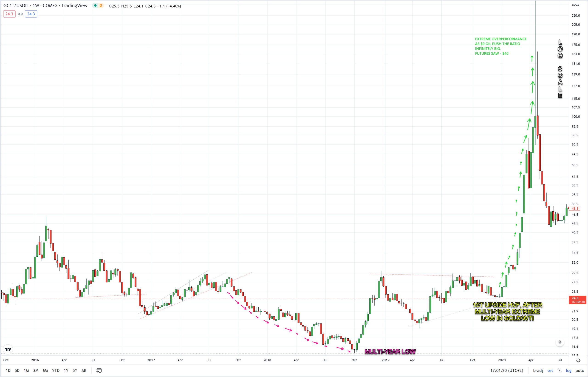Click the TradingView logo icon
Image resolution: width=588 pixels, height=377 pixels.
pyautogui.click(x=8, y=349)
